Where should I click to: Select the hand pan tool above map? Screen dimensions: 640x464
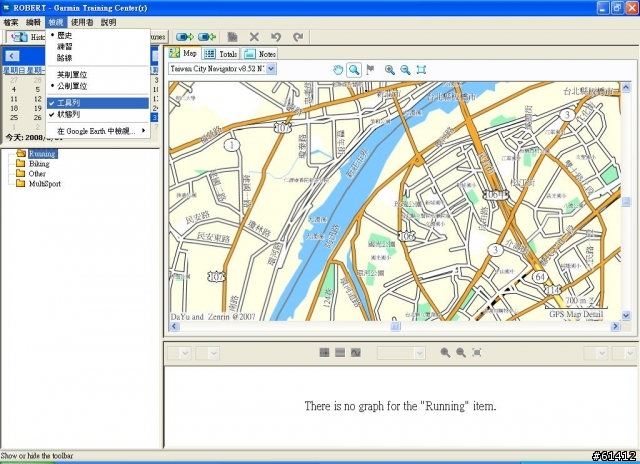click(338, 70)
